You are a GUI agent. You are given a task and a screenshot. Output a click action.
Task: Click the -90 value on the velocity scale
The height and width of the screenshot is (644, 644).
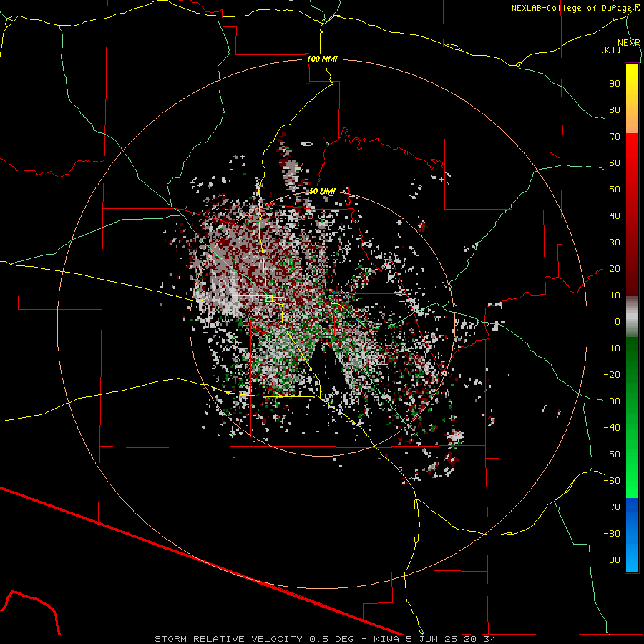pyautogui.click(x=612, y=560)
